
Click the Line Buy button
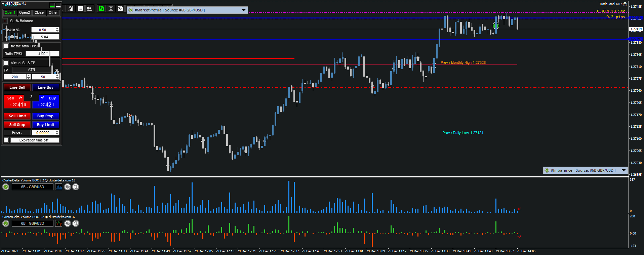[x=46, y=87]
